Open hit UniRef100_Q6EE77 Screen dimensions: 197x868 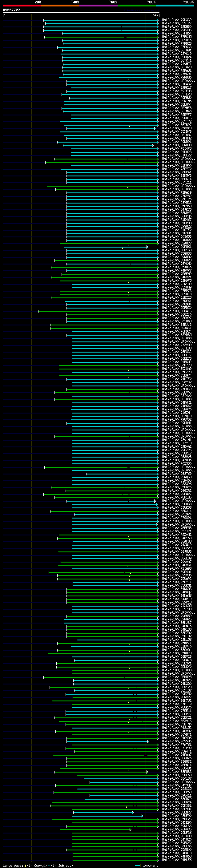(x=177, y=355)
